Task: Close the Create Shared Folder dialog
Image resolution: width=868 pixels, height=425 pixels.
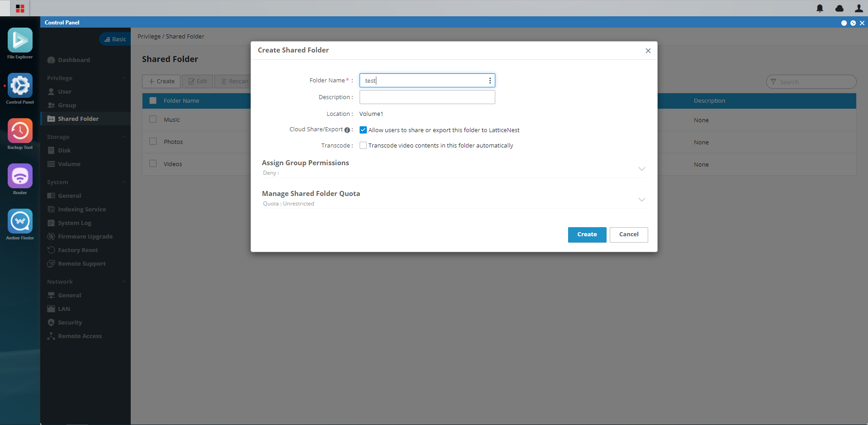Action: (648, 51)
